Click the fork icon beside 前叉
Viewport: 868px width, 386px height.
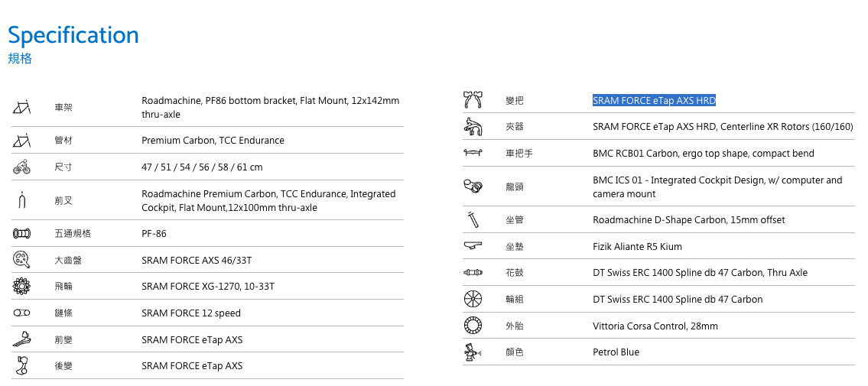pos(21,201)
